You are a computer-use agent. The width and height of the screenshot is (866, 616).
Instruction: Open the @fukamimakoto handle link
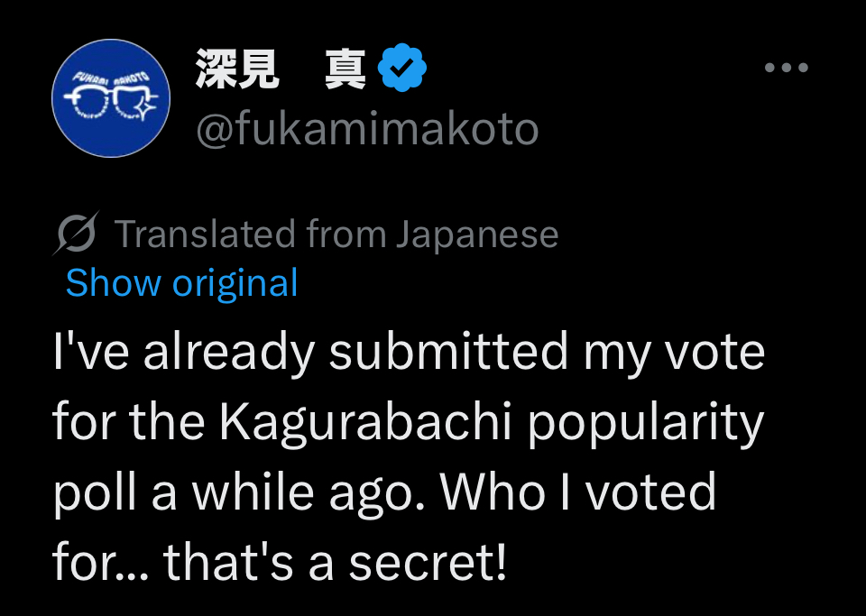tap(367, 129)
